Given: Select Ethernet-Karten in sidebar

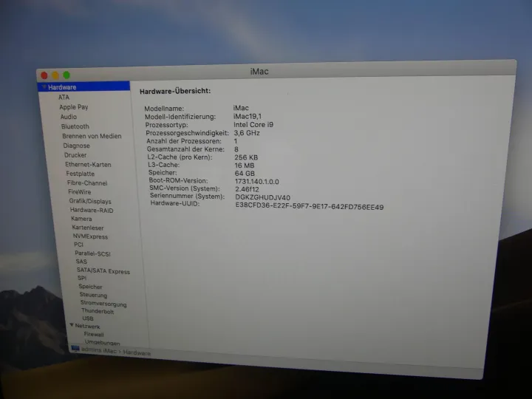Looking at the screenshot, I should pyautogui.click(x=88, y=165).
